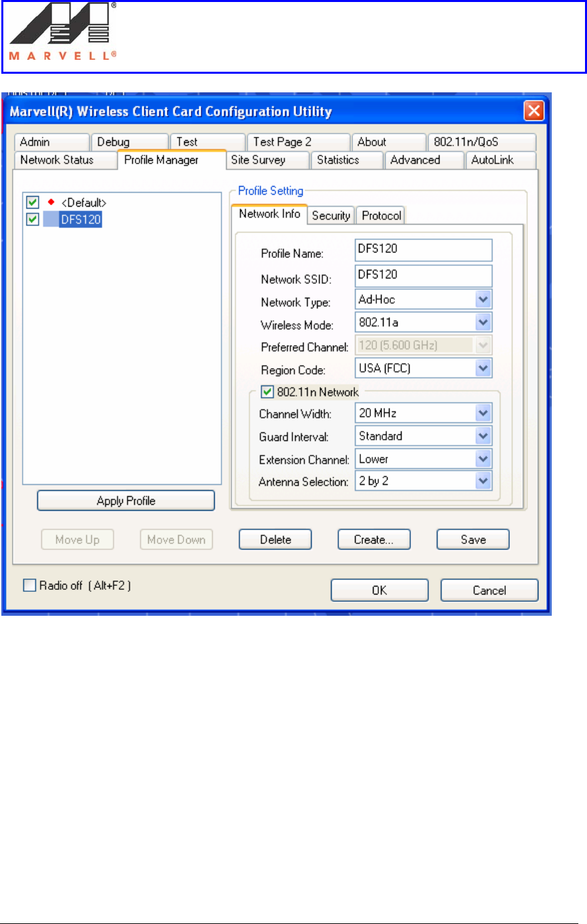Screen dimensions: 587x924
Task: Confirm with the OK button
Action: (x=380, y=591)
